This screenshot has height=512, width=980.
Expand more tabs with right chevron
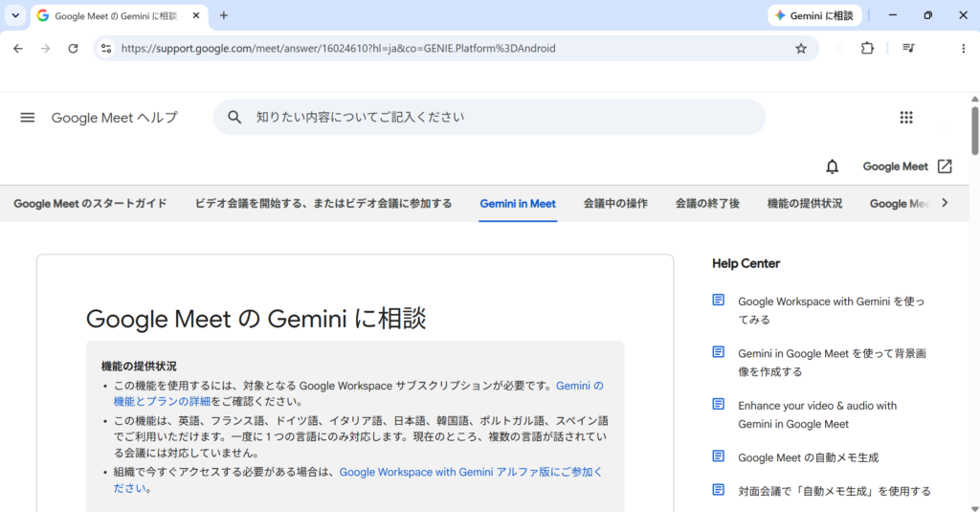click(945, 203)
